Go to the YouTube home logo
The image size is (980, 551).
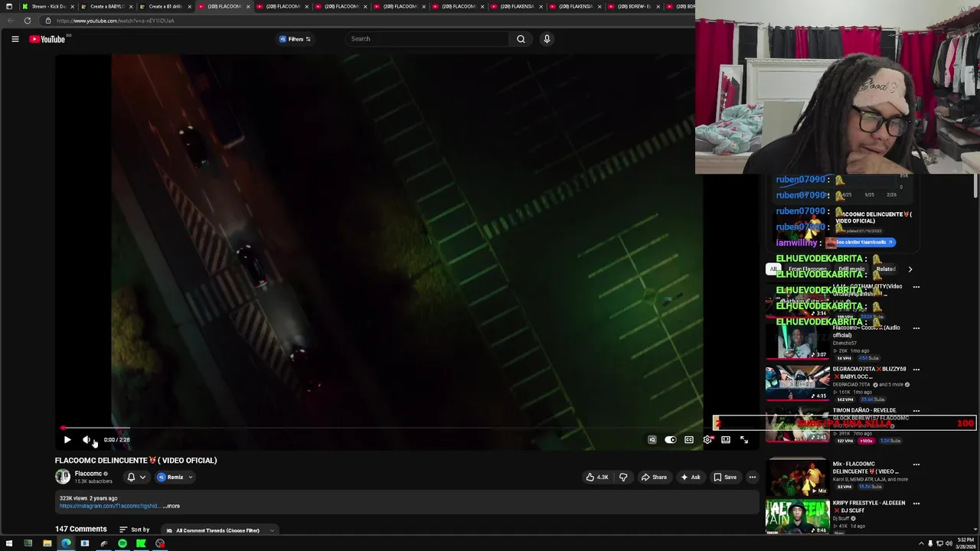tap(47, 39)
